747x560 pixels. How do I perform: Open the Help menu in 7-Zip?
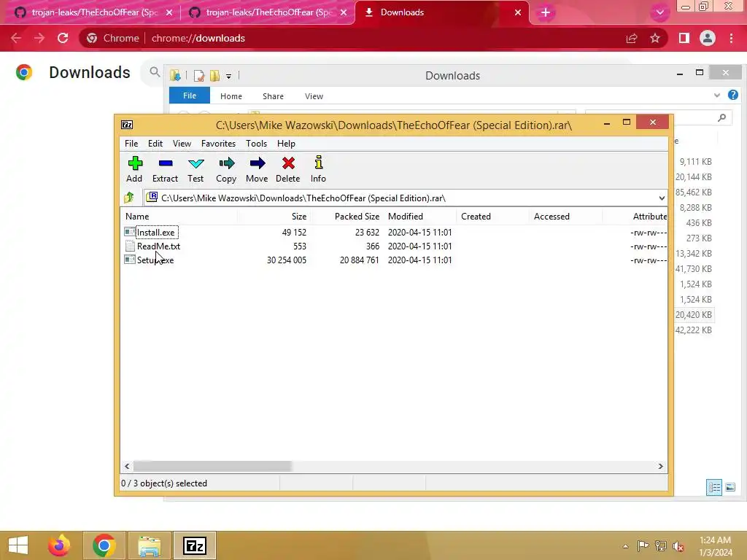coord(286,144)
